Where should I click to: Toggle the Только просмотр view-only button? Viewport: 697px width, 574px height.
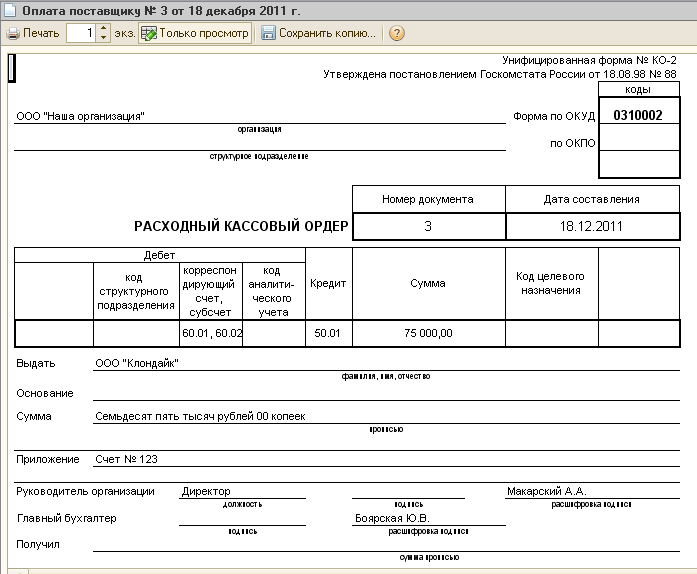(x=195, y=33)
